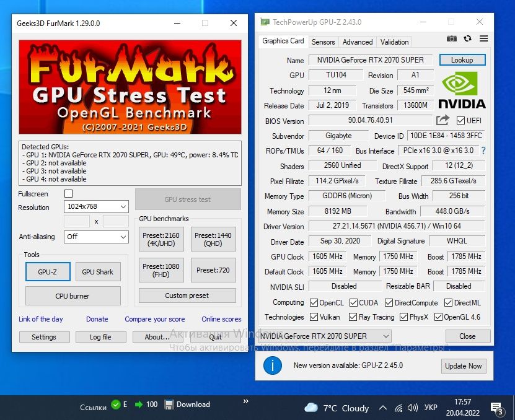Open the FurMark Log file
This screenshot has height=420, width=515.
[x=100, y=337]
